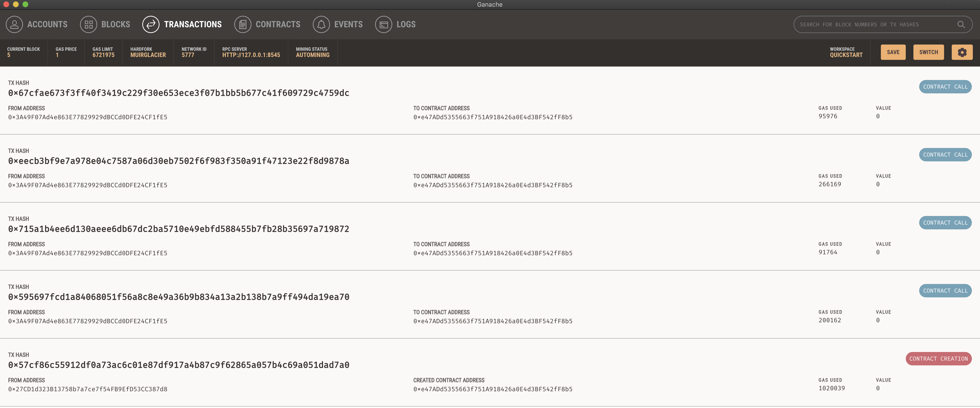Open transaction hash starting 0xeecb3bf9
The height and width of the screenshot is (408, 980).
tap(178, 161)
